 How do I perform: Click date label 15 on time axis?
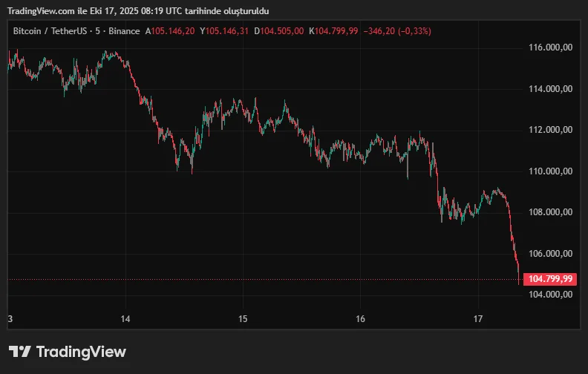(243, 318)
